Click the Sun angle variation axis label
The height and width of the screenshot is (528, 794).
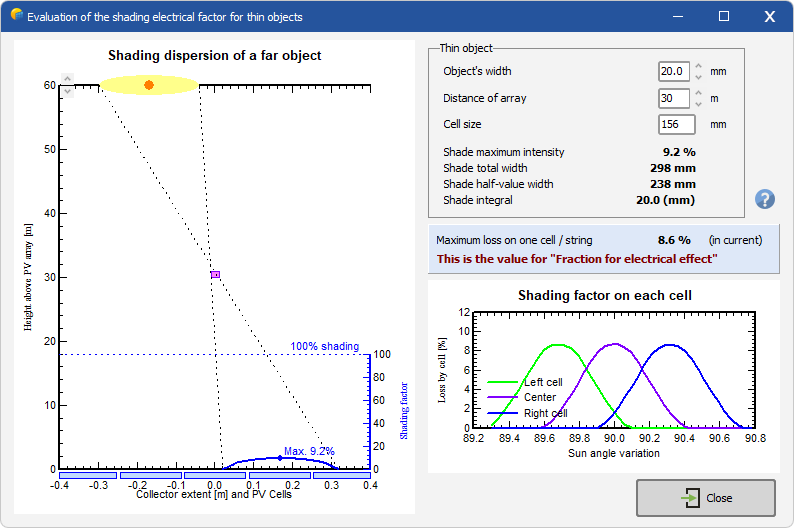[614, 454]
